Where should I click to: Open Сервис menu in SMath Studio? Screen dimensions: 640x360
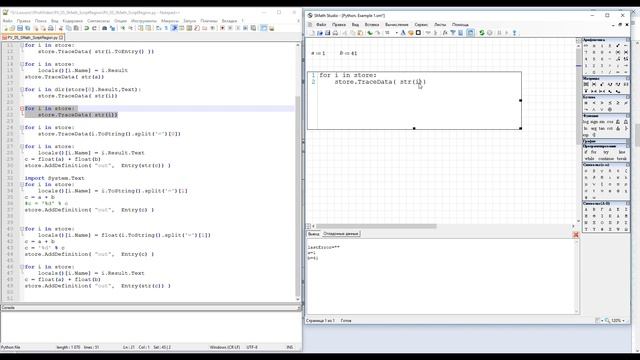pos(421,24)
